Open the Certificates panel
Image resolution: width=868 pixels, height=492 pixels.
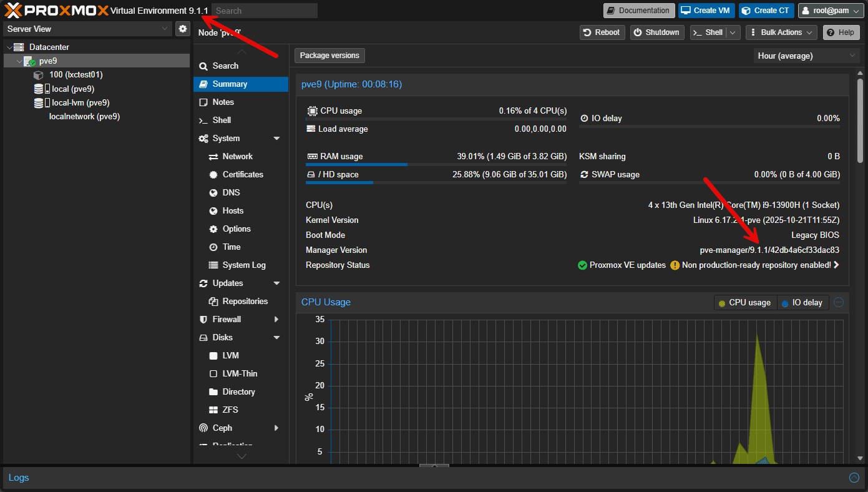pyautogui.click(x=243, y=174)
